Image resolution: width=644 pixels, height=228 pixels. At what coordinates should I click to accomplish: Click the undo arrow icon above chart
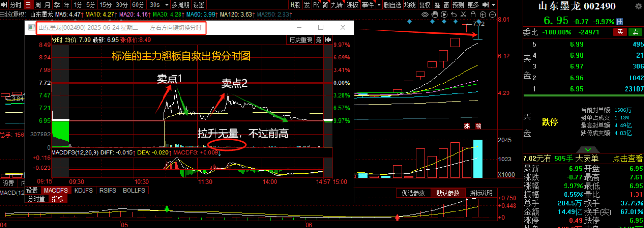click(x=454, y=15)
